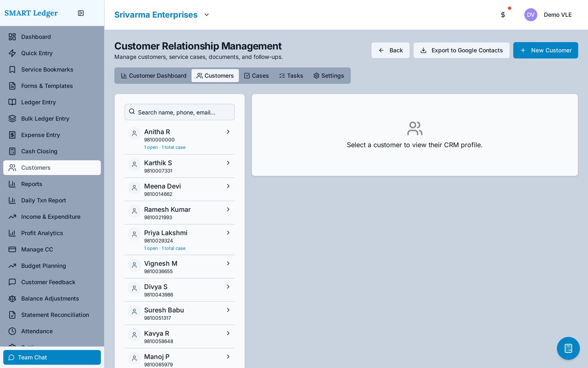Open the Srivarma Enterprises dropdown arrow
Viewport: 588px width, 368px height.
[207, 15]
